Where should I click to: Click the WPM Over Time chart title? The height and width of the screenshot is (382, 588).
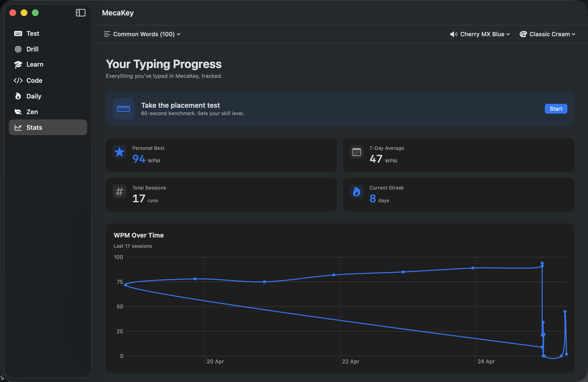pyautogui.click(x=139, y=235)
